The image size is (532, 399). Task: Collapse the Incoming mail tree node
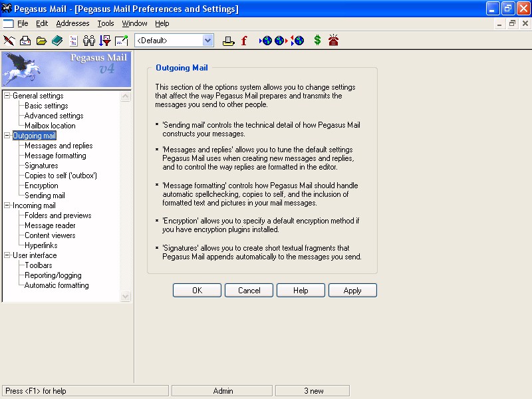[7, 205]
